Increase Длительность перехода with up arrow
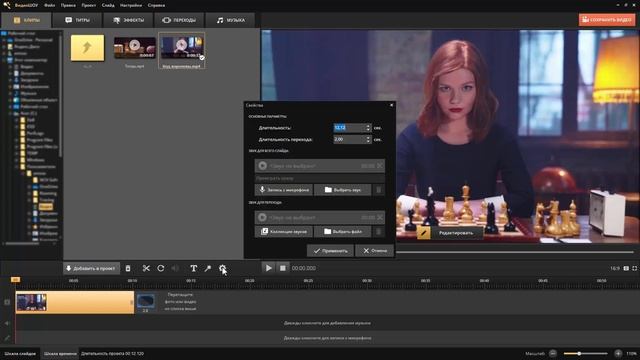640x360 pixels. [368, 137]
